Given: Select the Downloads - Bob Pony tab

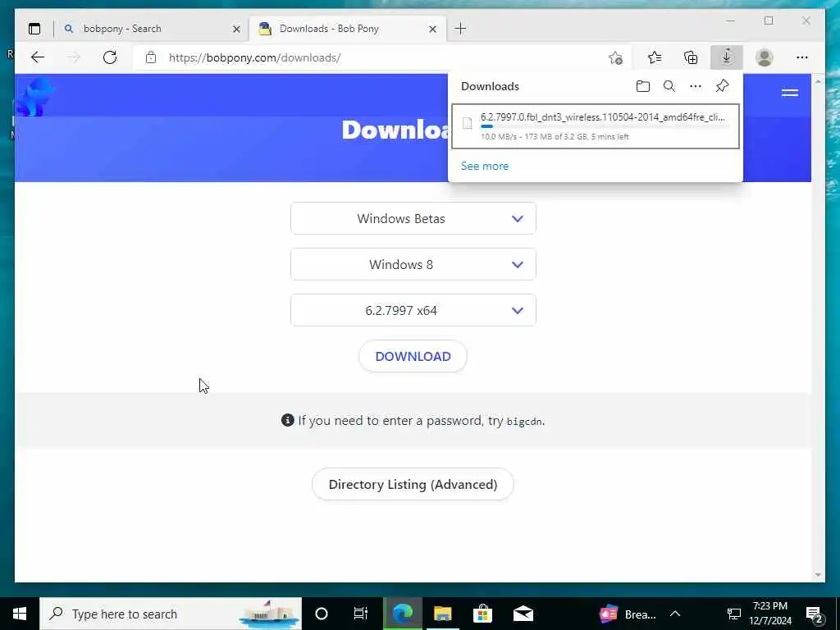Looking at the screenshot, I should tap(347, 29).
